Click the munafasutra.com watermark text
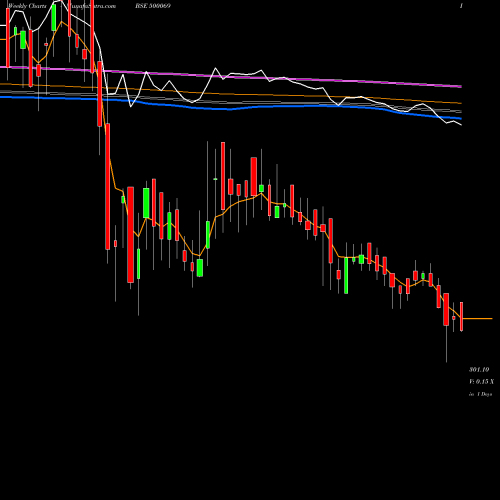500x500 pixels. pyautogui.click(x=91, y=6)
